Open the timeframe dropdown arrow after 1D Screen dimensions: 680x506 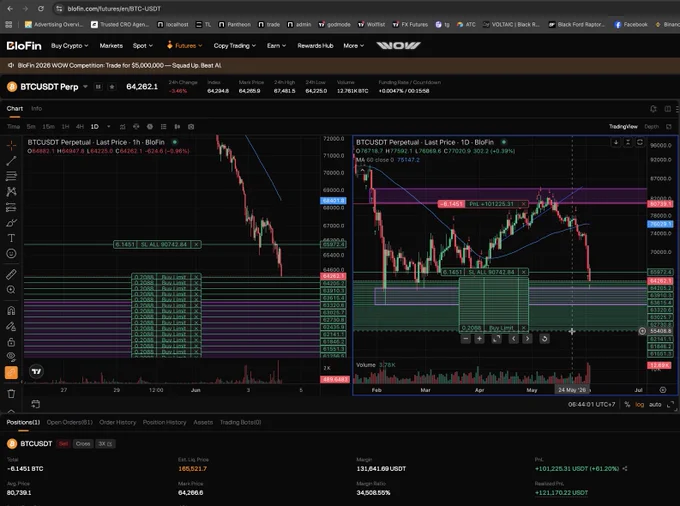pos(108,127)
